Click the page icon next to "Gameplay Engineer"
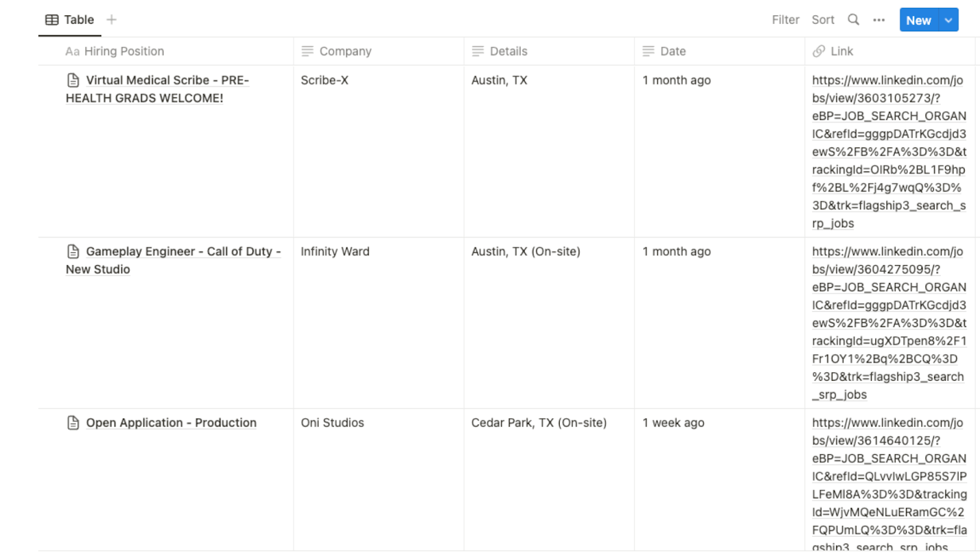The image size is (980, 554). (73, 251)
